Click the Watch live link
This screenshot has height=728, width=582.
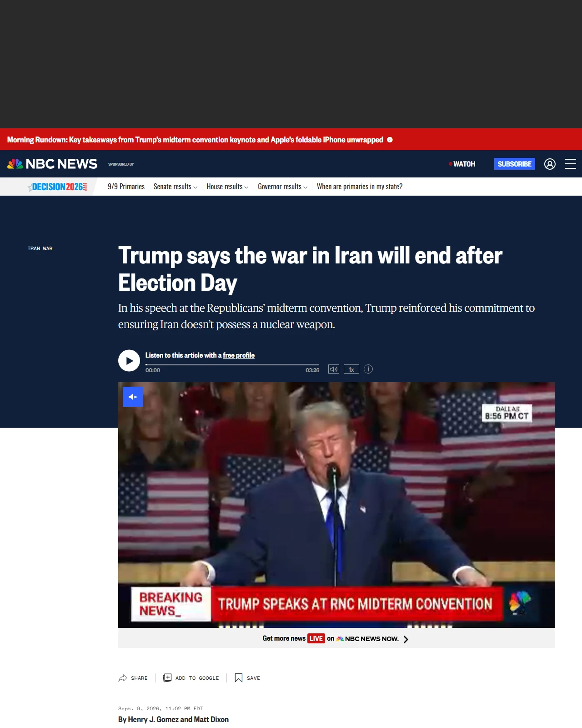tap(462, 164)
